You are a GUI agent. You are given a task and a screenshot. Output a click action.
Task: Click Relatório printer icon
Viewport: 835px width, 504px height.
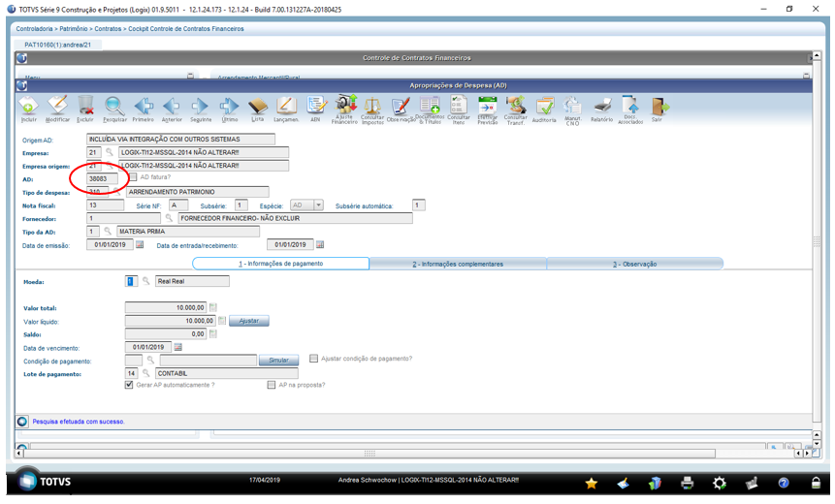click(601, 109)
